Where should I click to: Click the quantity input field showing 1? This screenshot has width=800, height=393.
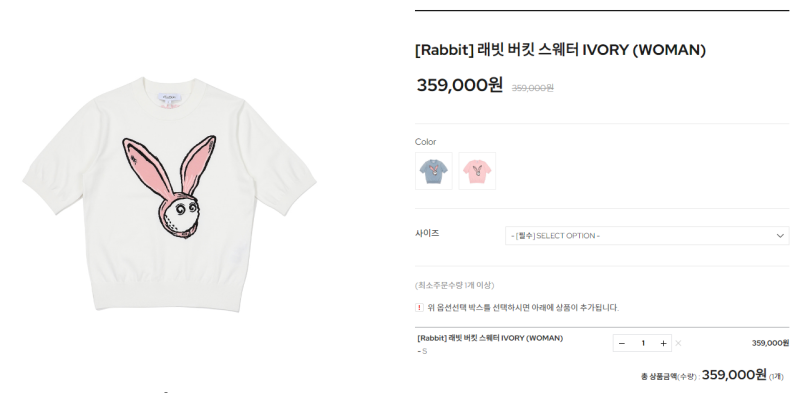tap(643, 343)
